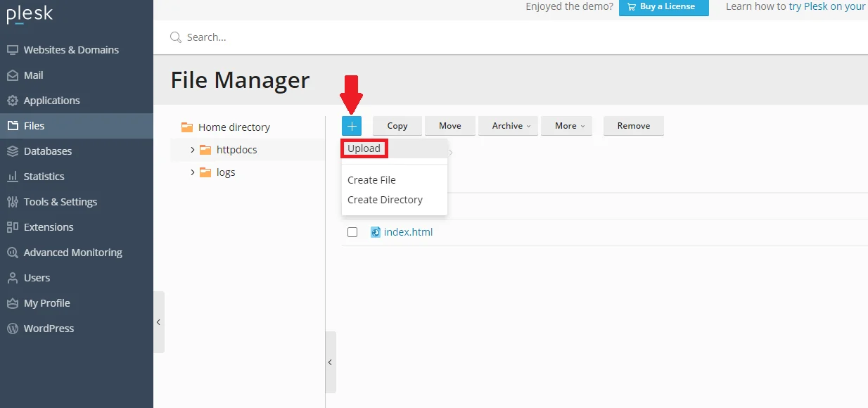Click the blue plus add button

click(352, 126)
